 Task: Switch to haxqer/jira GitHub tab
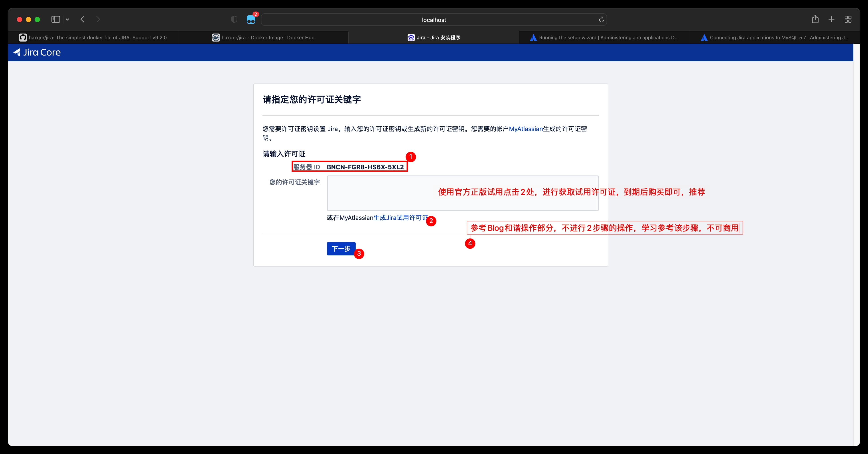[93, 38]
